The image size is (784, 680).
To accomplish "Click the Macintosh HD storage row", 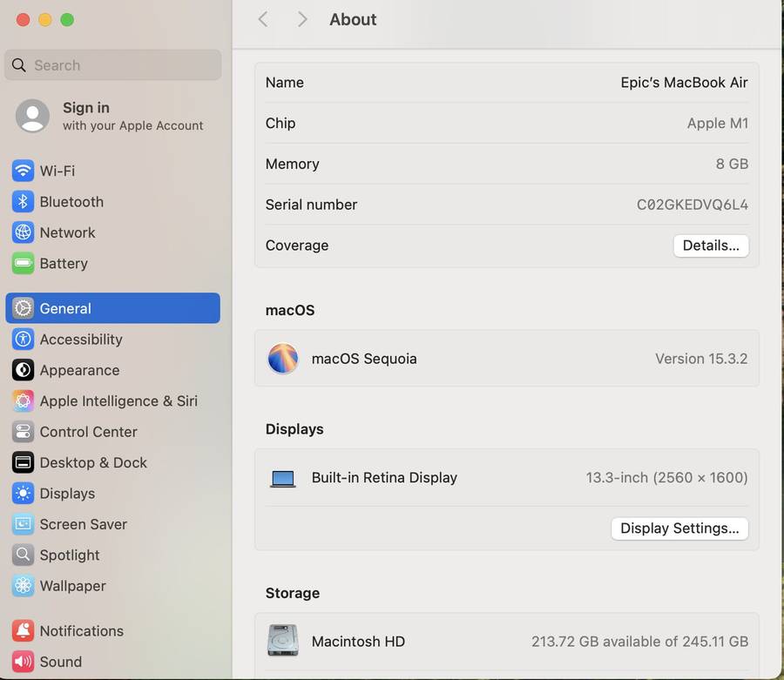I will tap(506, 642).
